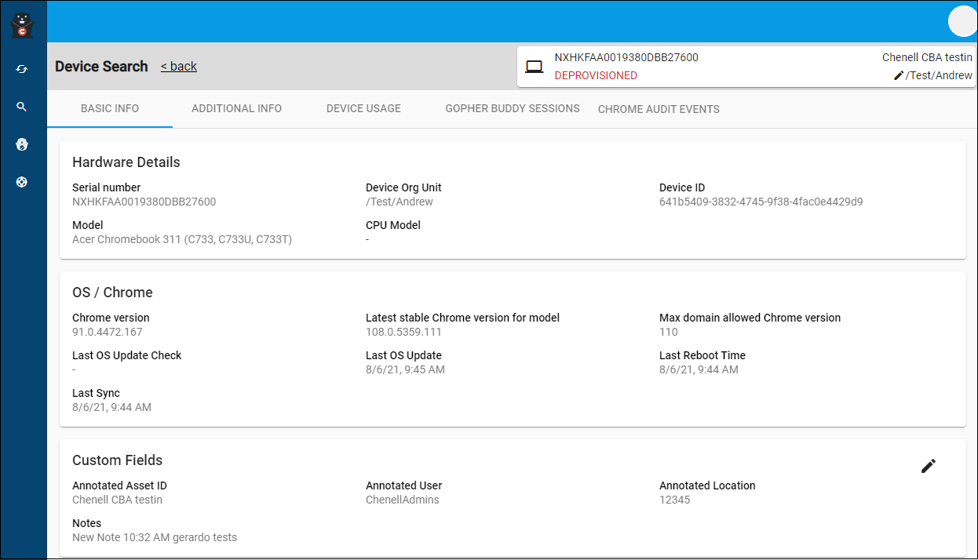Click Annotated Location value 12345
The image size is (978, 560).
tap(674, 500)
